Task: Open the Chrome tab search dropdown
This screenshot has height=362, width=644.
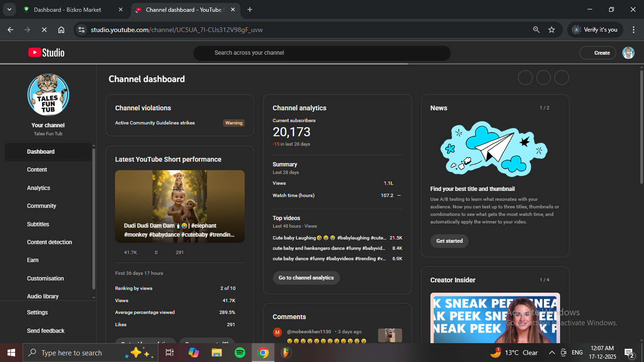Action: (9, 9)
